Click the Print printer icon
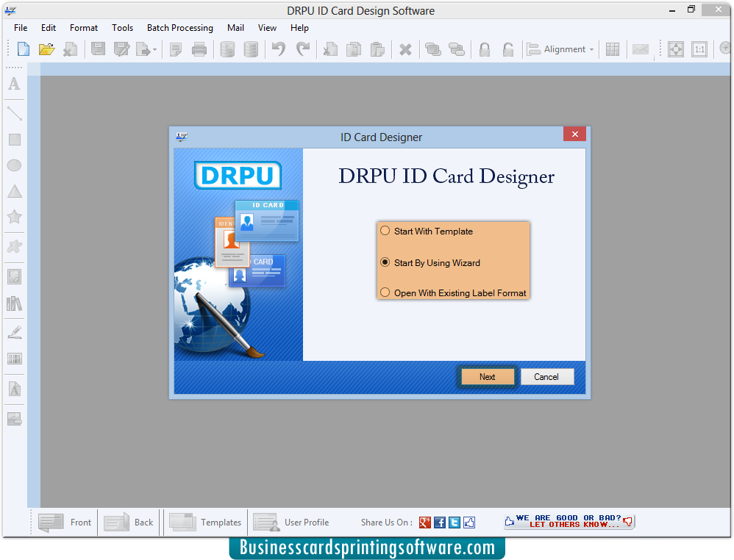The width and height of the screenshot is (734, 560). (199, 49)
